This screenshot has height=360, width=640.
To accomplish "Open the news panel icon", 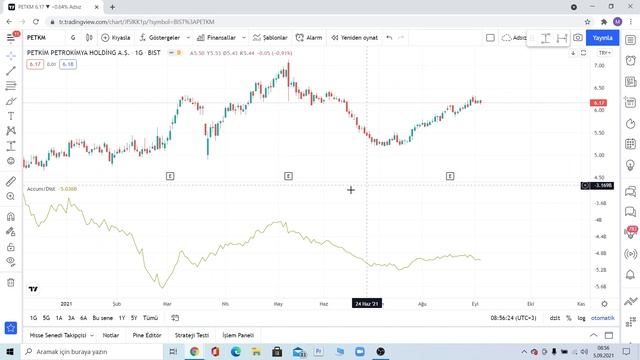I will [x=630, y=82].
